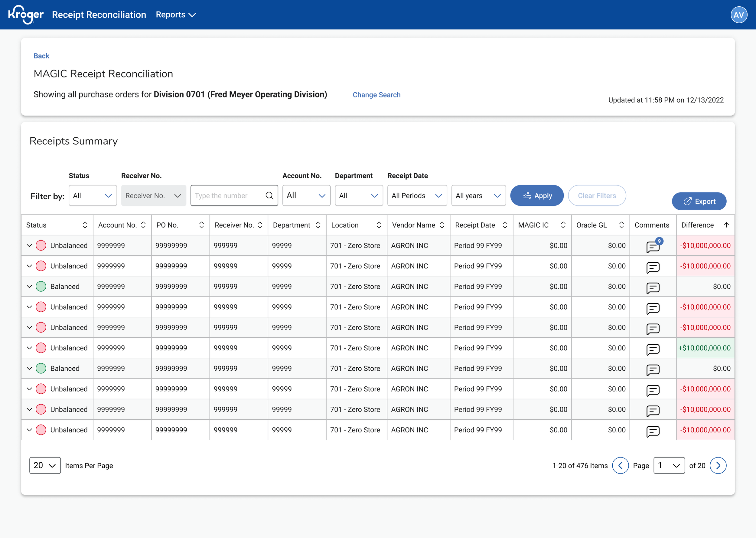Click the Kroger logo
The height and width of the screenshot is (538, 756).
(x=25, y=15)
